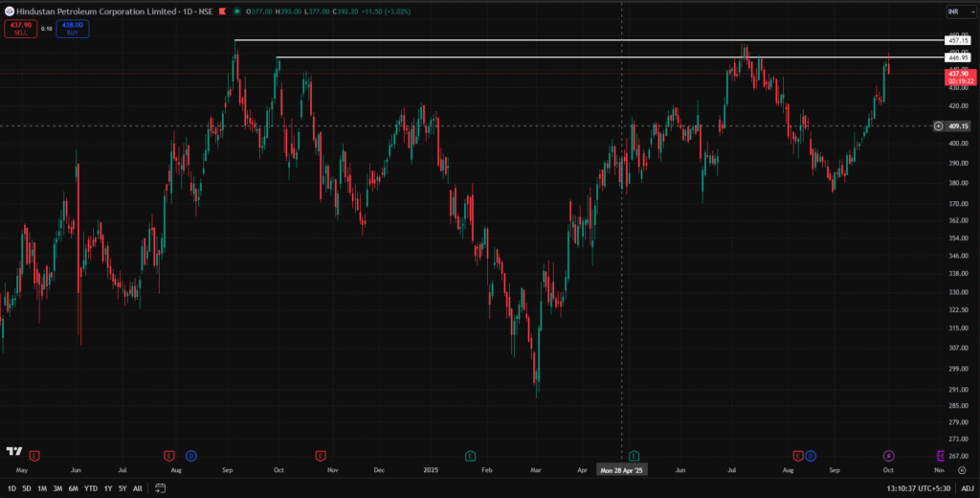Open the go-to-date calendar icon
Screen dimensions: 980x498
click(x=161, y=488)
